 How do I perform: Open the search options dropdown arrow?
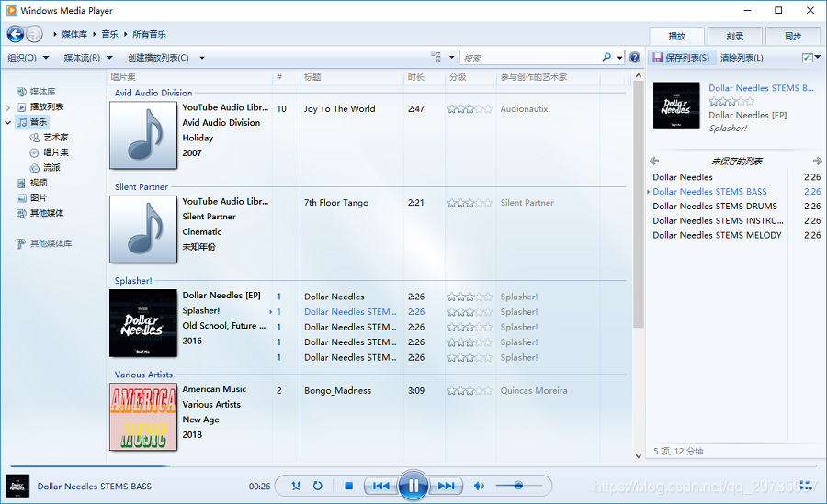(x=619, y=58)
